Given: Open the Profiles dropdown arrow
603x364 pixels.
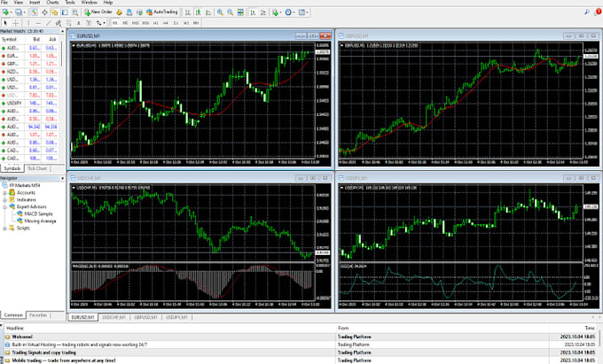Looking at the screenshot, I should 24,12.
